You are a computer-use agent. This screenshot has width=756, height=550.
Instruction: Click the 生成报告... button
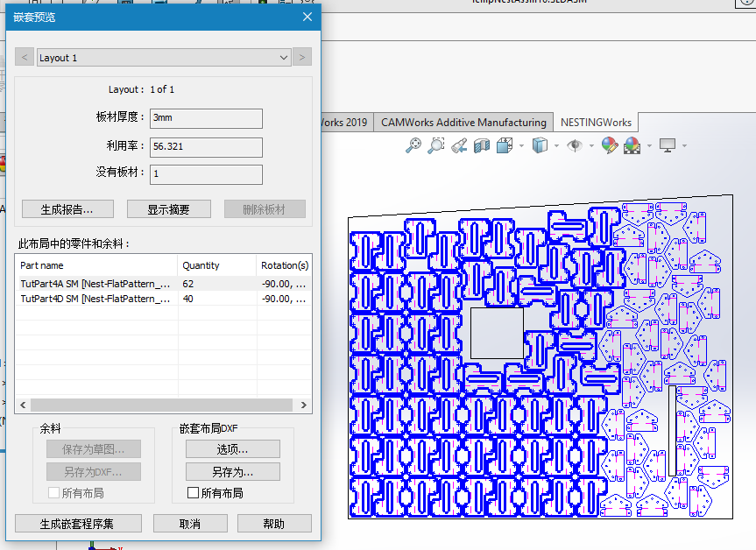click(x=67, y=209)
